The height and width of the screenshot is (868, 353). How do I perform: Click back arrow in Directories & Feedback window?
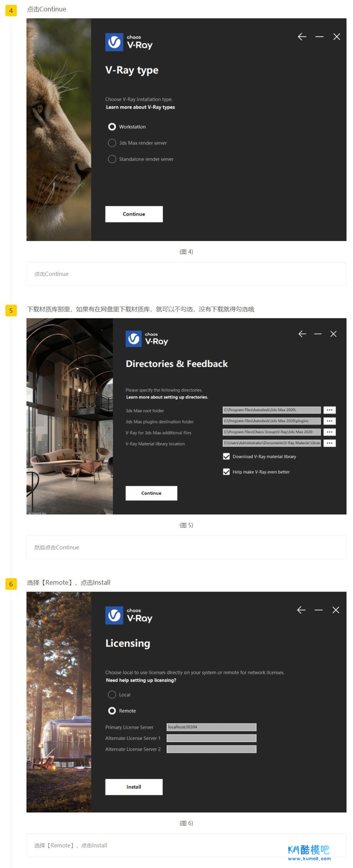pyautogui.click(x=302, y=334)
